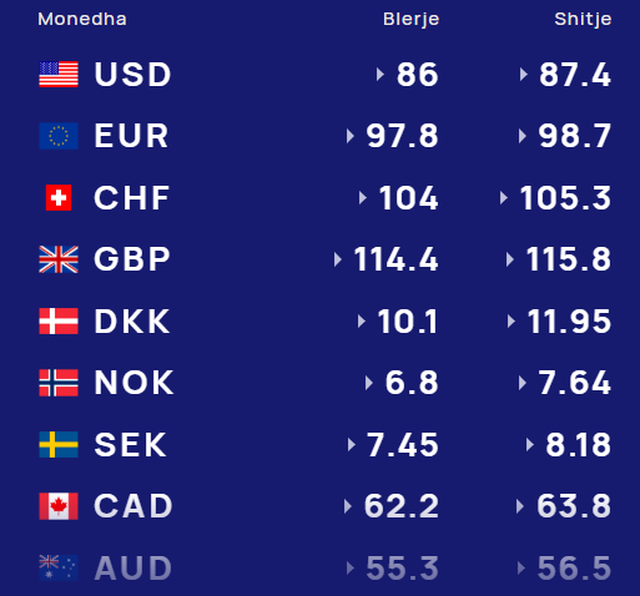This screenshot has width=640, height=596.
Task: Select the Swiss flag icon
Action: pyautogui.click(x=58, y=198)
